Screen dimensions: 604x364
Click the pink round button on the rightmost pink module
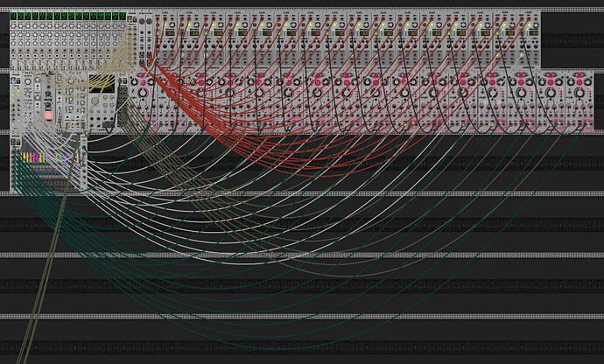coord(579,82)
